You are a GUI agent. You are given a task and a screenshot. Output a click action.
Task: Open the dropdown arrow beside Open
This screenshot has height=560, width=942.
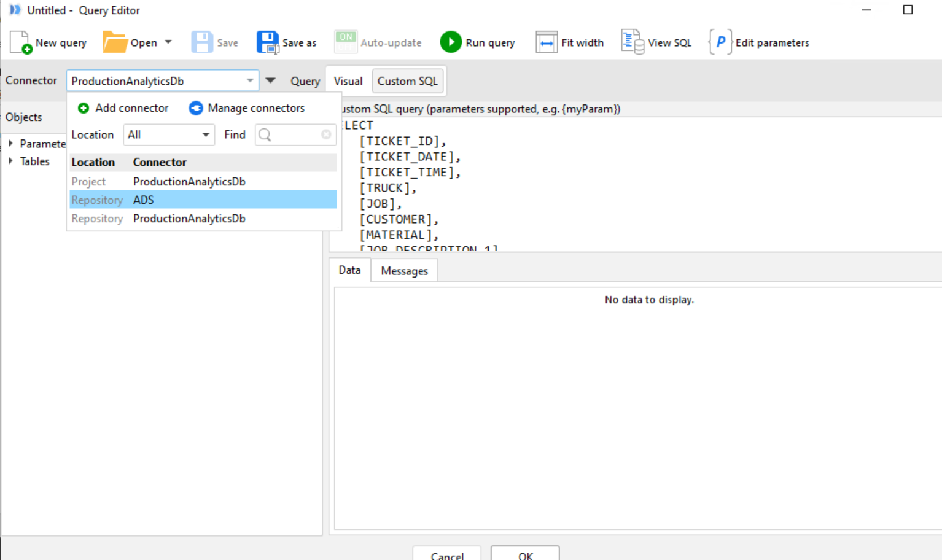[168, 42]
